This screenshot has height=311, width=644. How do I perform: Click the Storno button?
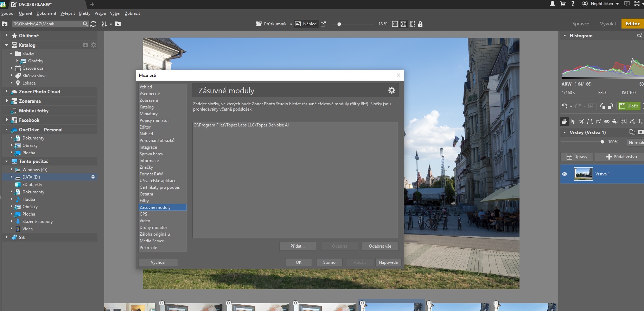click(329, 262)
